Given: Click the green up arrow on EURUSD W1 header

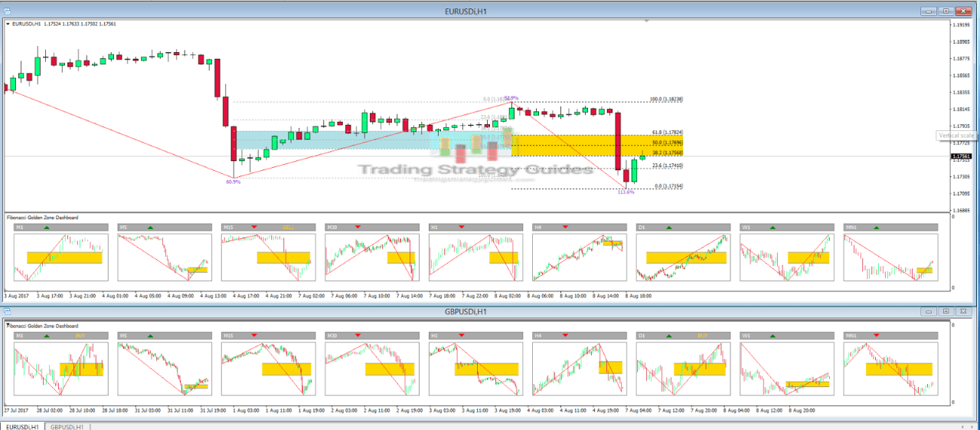Looking at the screenshot, I should pos(773,228).
